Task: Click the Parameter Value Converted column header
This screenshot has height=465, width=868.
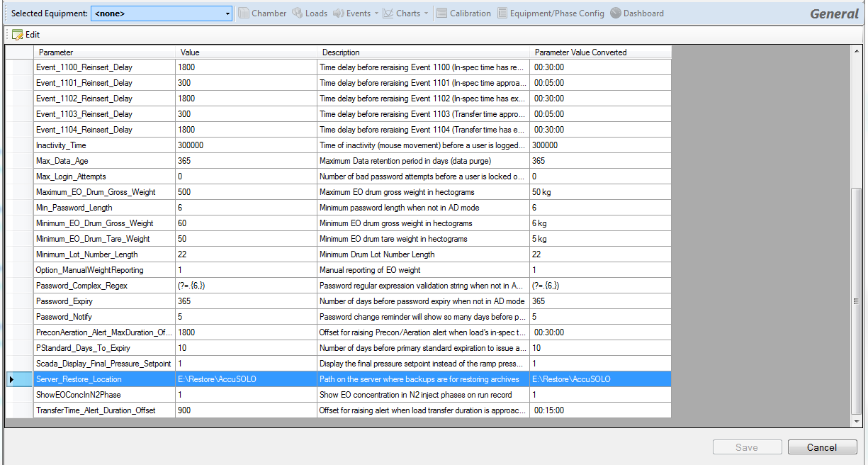Action: point(599,52)
